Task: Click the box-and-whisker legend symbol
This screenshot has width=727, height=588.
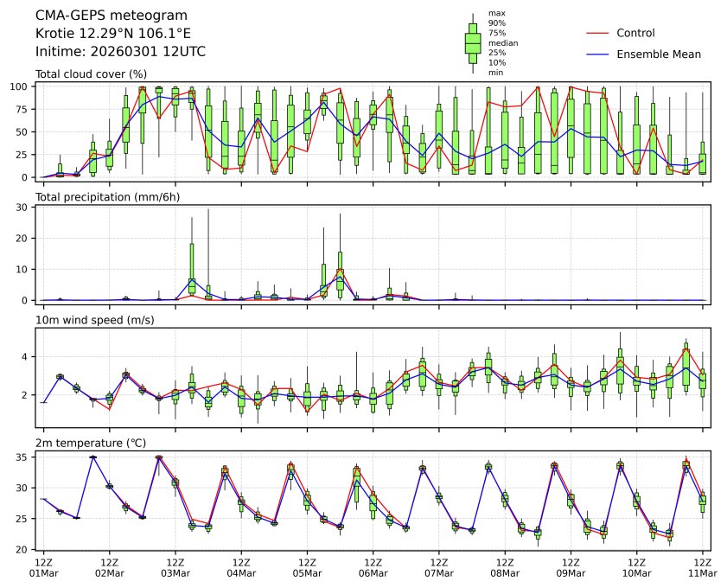Action: pyautogui.click(x=473, y=43)
